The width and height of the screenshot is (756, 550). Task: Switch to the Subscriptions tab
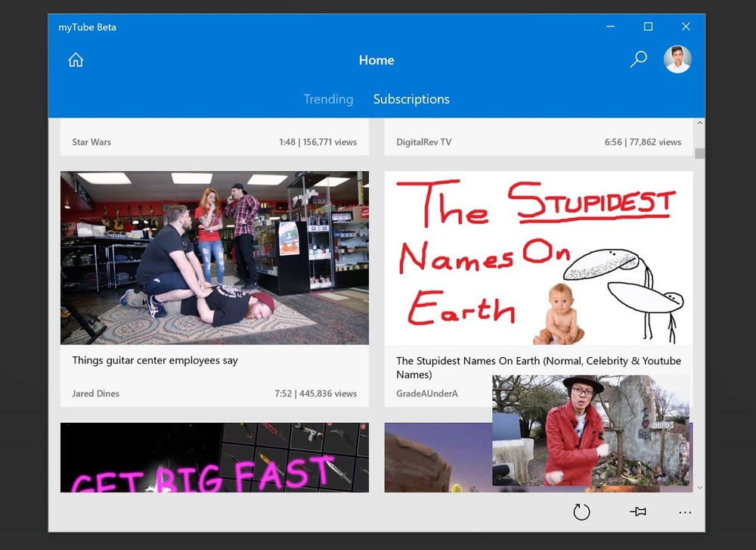411,99
